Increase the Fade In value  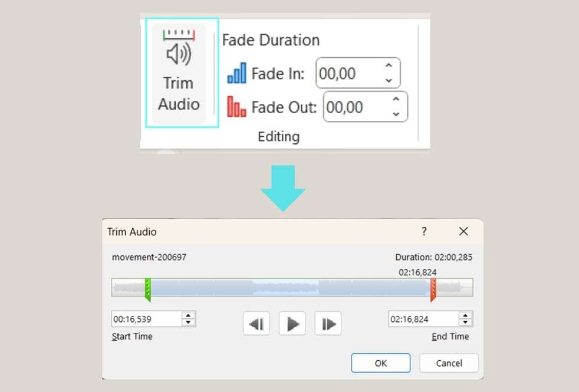point(389,65)
